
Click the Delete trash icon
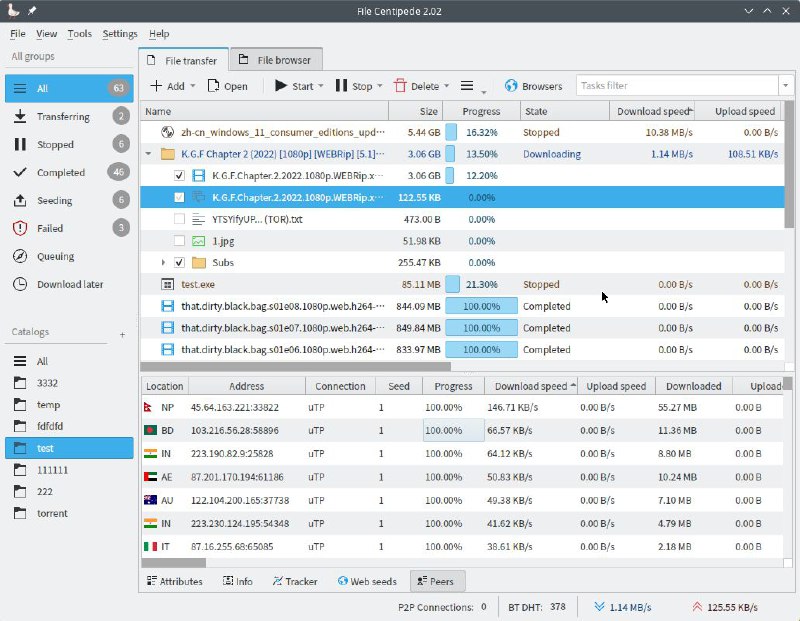click(x=401, y=86)
